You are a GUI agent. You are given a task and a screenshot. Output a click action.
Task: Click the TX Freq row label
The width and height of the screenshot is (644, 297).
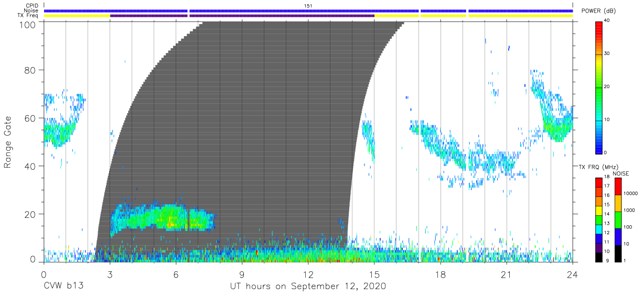27,16
